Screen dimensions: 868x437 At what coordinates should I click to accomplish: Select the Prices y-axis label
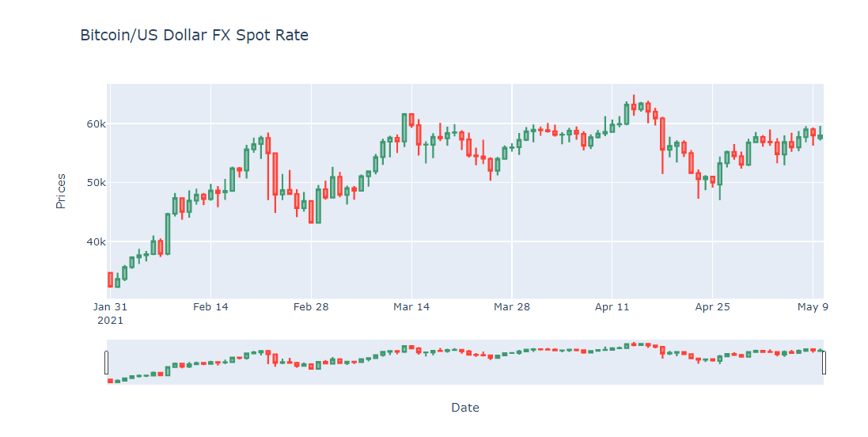[x=61, y=191]
